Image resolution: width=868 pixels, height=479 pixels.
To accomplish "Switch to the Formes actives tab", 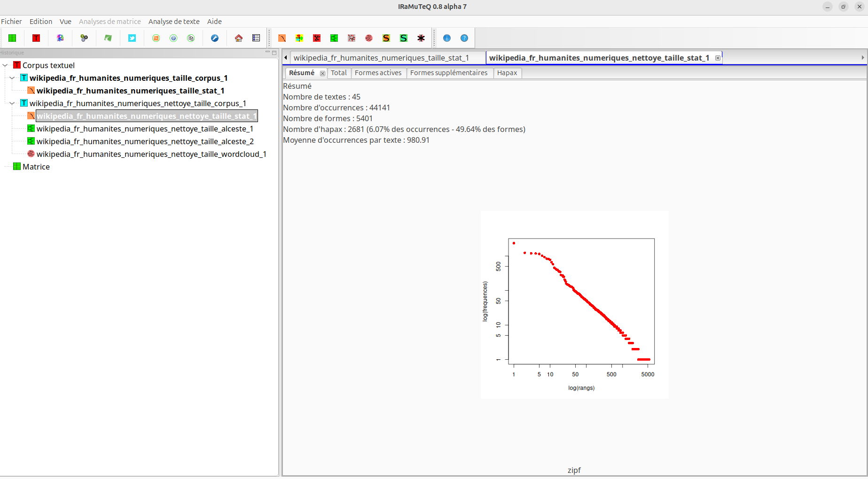I will coord(378,73).
